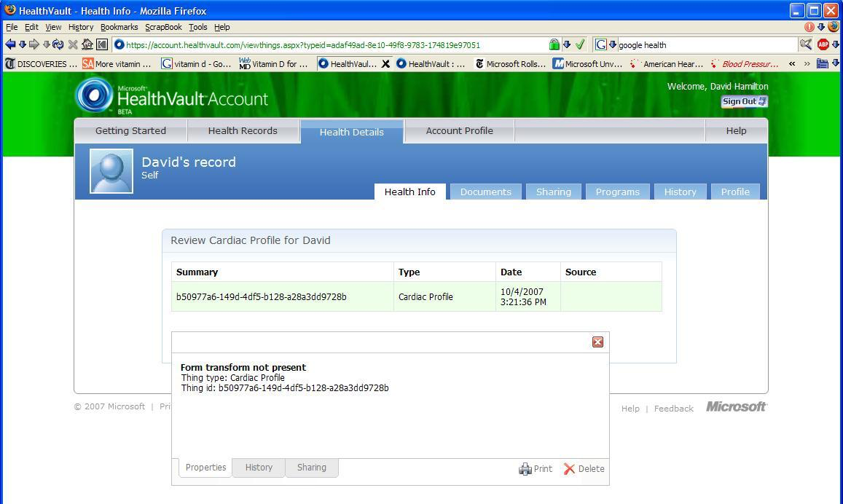Image resolution: width=843 pixels, height=504 pixels.
Task: Open the Account Profile tab
Action: tap(460, 130)
